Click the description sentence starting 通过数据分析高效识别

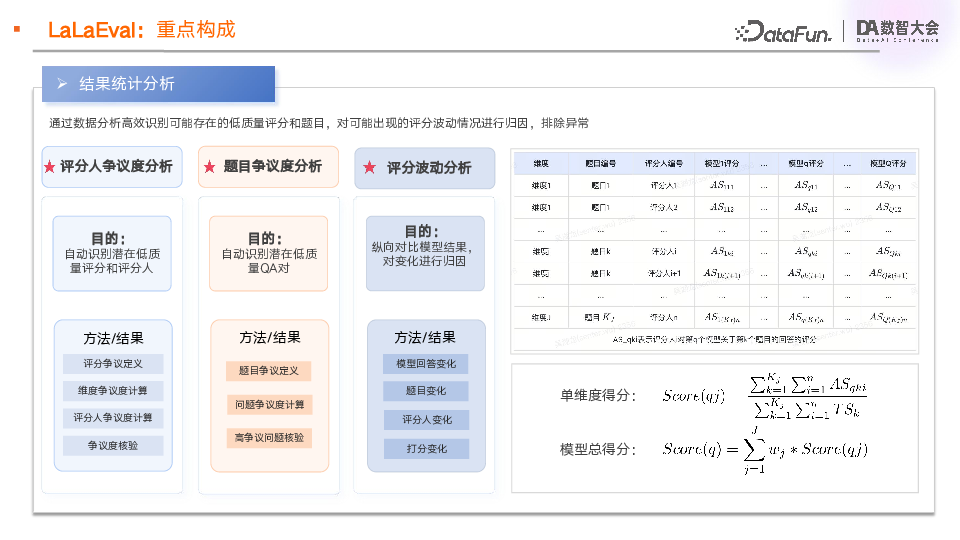pos(319,123)
